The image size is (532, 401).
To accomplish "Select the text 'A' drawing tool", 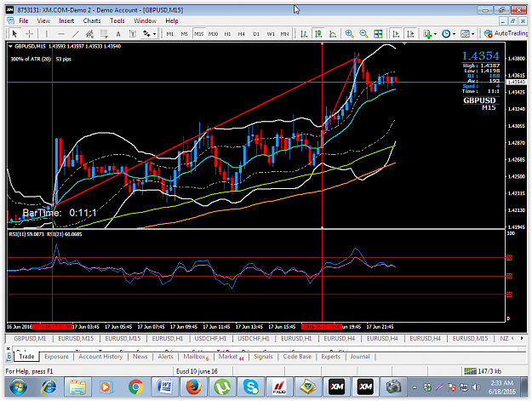I will [x=118, y=33].
